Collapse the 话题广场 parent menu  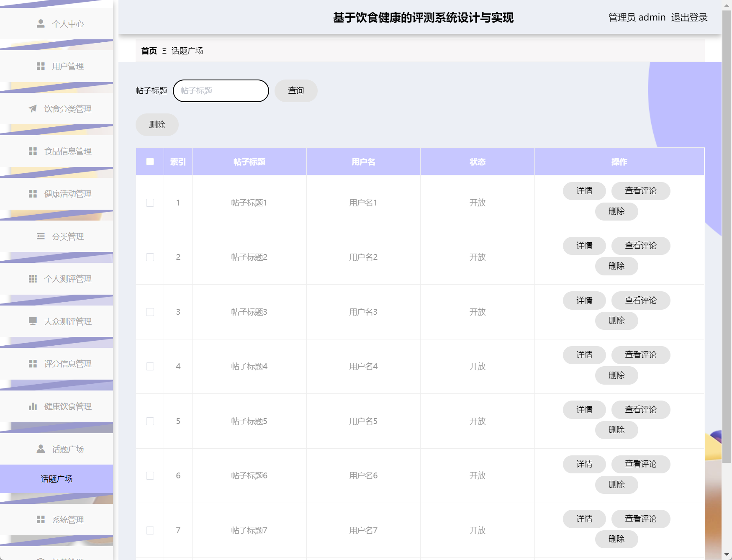click(x=57, y=449)
